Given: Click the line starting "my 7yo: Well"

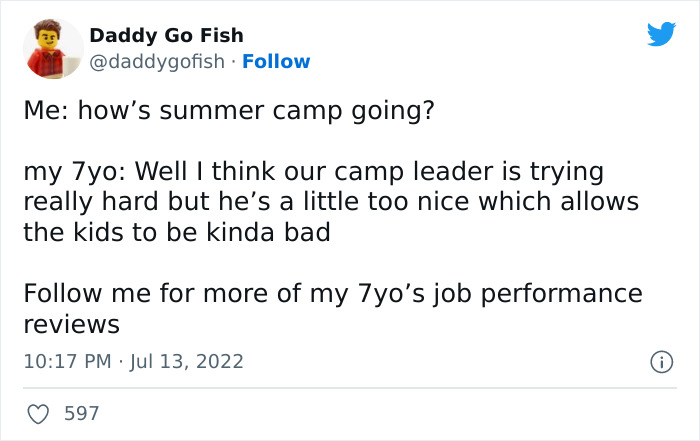Looking at the screenshot, I should [313, 172].
